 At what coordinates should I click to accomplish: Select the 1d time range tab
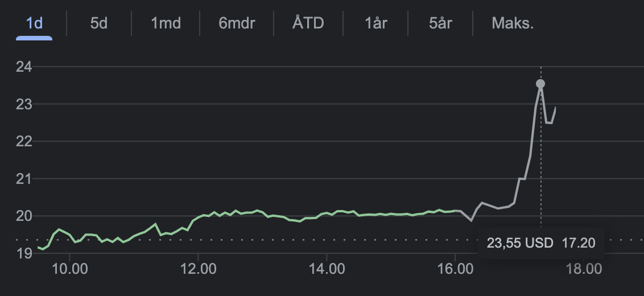35,23
